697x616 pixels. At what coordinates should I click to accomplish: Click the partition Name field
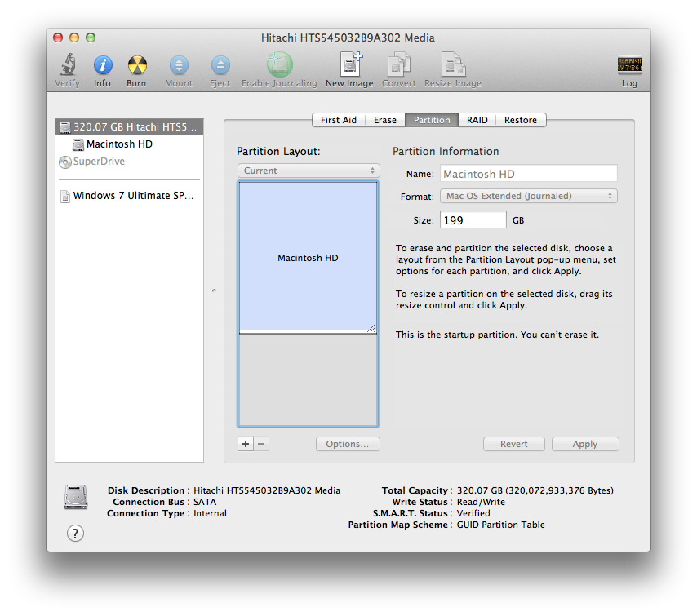(x=529, y=174)
